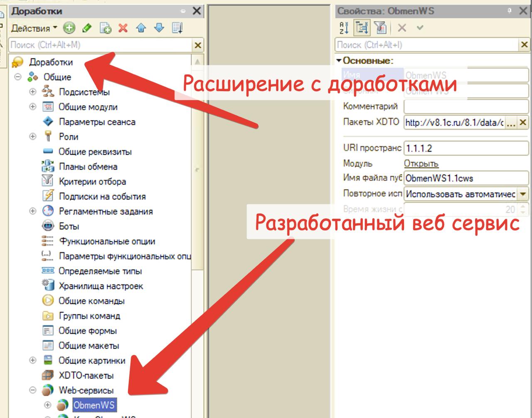The image size is (532, 418).
Task: Click the Поиск (Ctrl+Alt+I) properties search field
Action: (427, 45)
